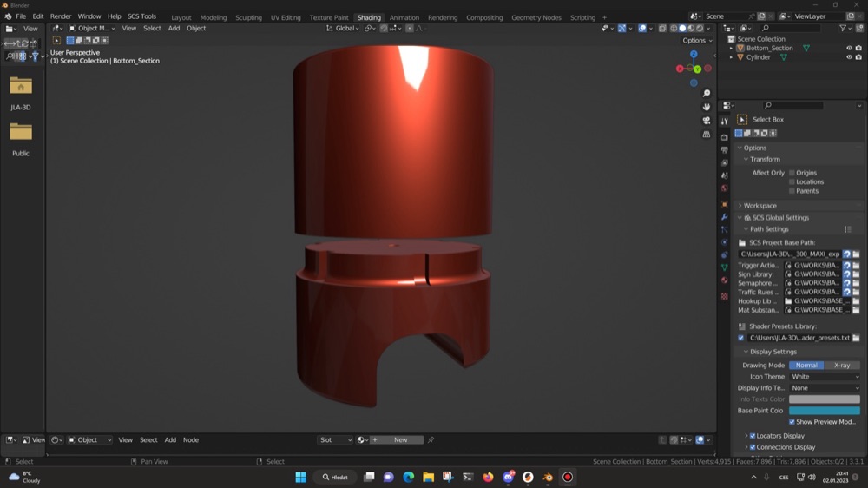Set drawing mode to X-ray
The width and height of the screenshot is (868, 488).
pyautogui.click(x=842, y=365)
